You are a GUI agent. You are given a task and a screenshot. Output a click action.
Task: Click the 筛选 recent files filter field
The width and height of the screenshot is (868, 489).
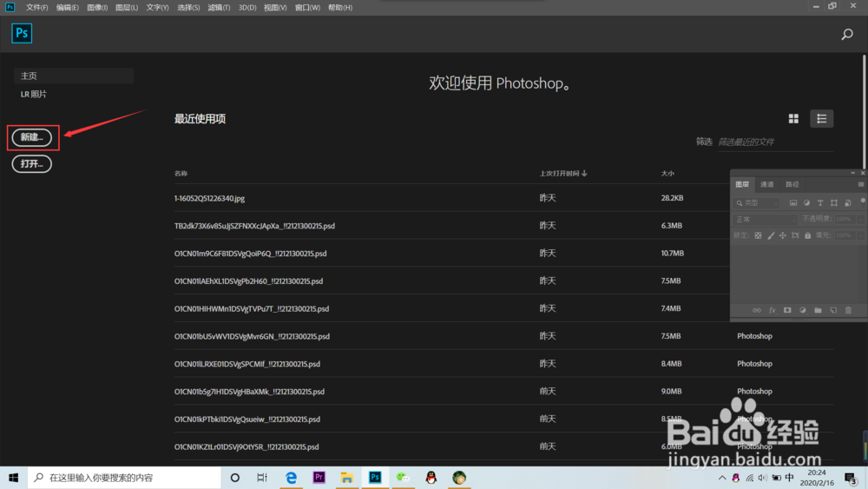pyautogui.click(x=775, y=142)
